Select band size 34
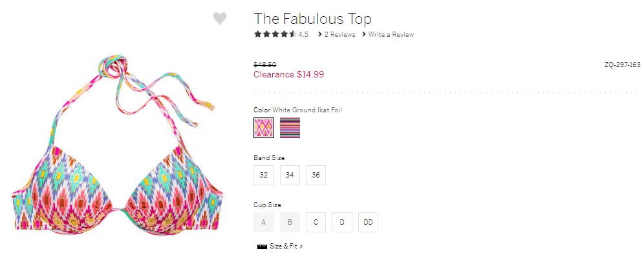The height and width of the screenshot is (253, 644). coord(290,175)
